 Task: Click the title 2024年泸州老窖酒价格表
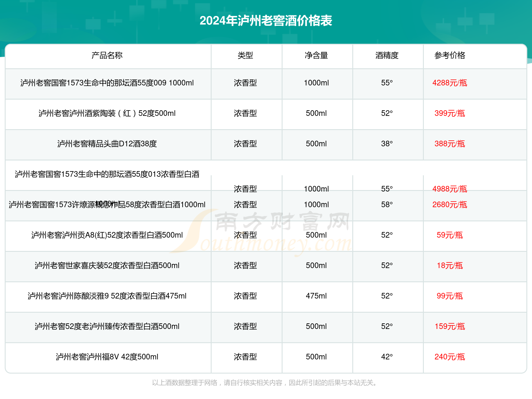266,21
